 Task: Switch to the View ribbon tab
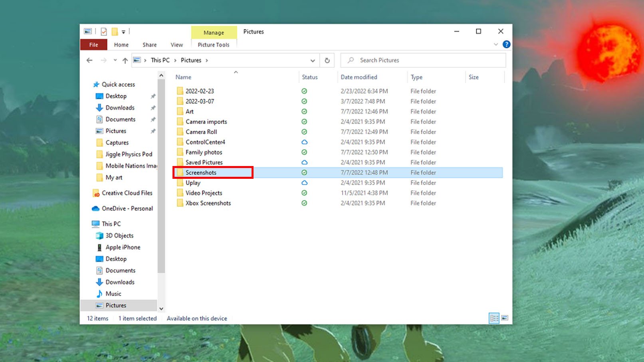(176, 45)
